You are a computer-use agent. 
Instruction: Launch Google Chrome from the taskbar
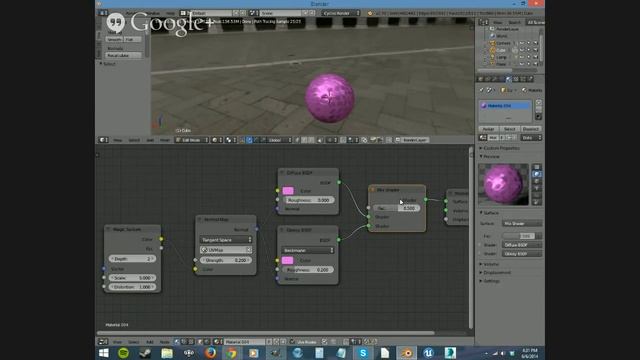(231, 353)
